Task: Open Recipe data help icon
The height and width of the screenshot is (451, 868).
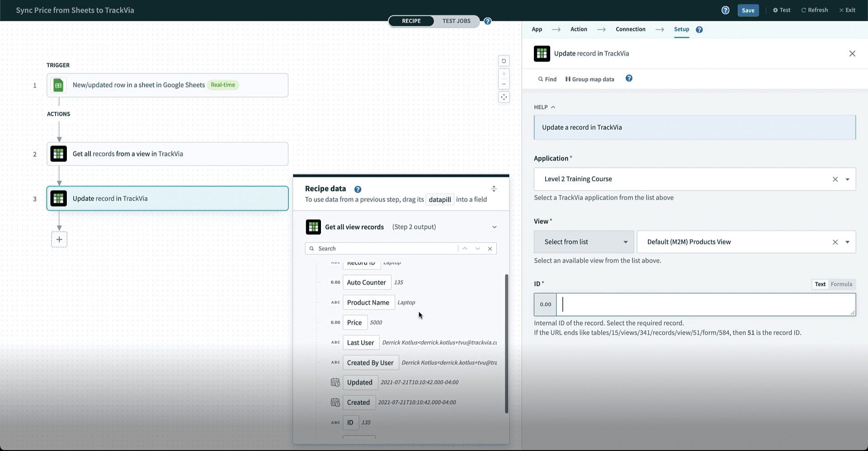Action: point(358,189)
